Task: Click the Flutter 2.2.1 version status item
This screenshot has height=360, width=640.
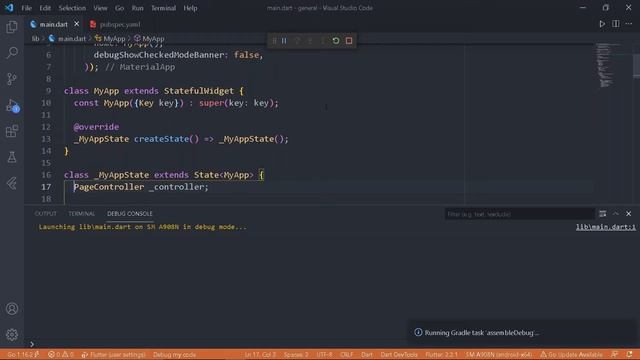Action: click(x=441, y=355)
